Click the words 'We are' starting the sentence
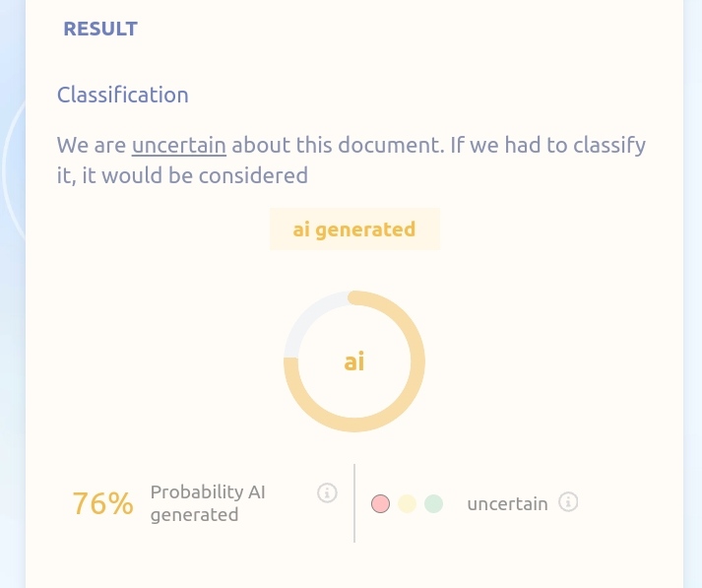 pyautogui.click(x=91, y=146)
